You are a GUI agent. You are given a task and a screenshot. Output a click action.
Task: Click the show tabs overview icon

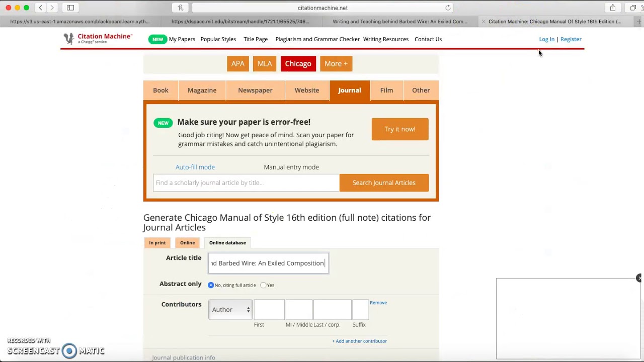tap(633, 8)
